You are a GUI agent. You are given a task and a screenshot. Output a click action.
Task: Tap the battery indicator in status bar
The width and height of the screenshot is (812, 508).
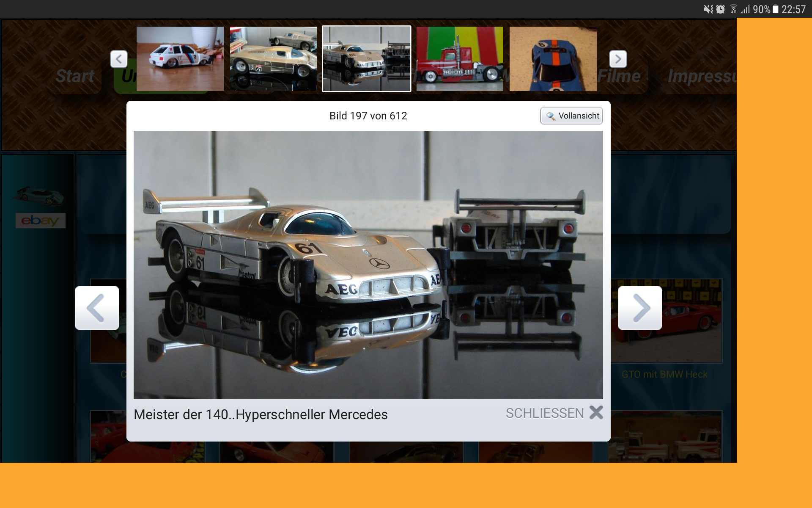[x=776, y=9]
